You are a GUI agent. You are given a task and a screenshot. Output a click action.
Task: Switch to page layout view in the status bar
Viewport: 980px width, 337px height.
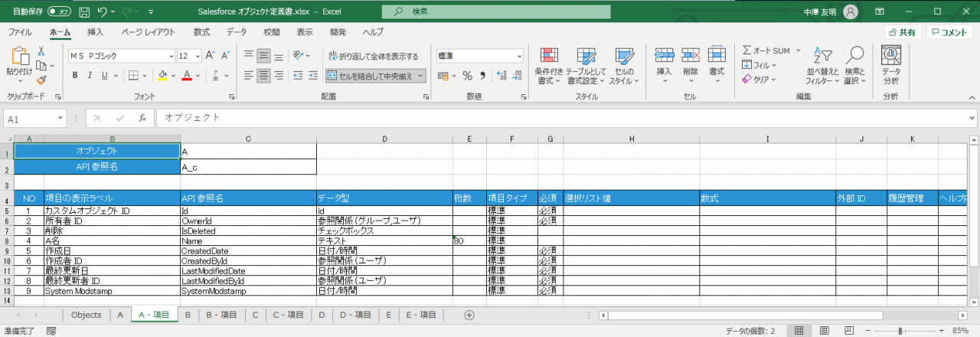823,331
